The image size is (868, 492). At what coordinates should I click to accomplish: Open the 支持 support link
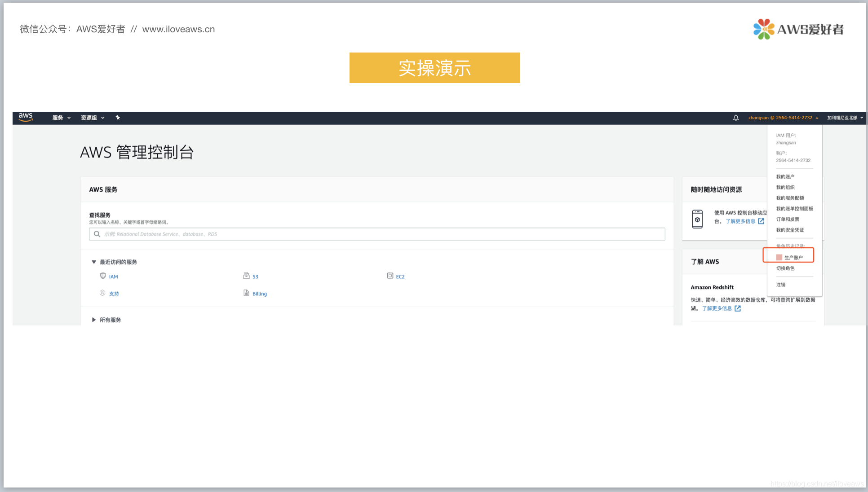pyautogui.click(x=114, y=294)
